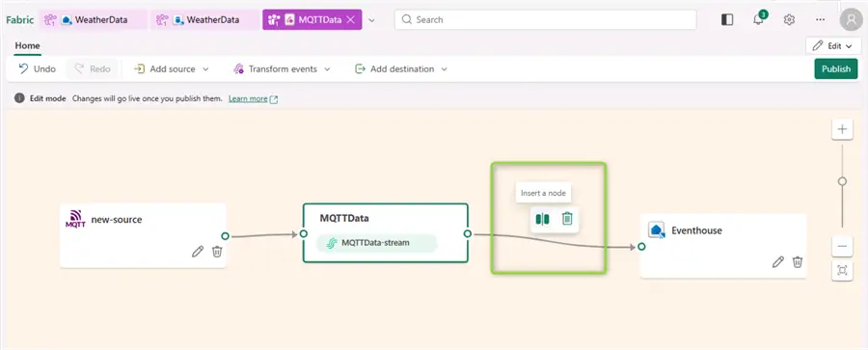Click the input port of MQTTData node
Viewport: 868px width, 350px height.
coord(304,233)
